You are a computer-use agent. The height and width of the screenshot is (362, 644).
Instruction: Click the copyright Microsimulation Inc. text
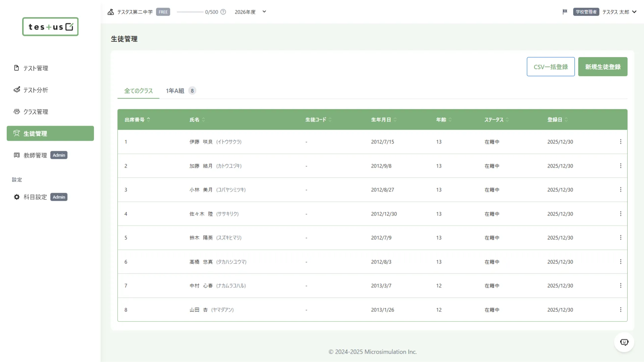click(372, 352)
